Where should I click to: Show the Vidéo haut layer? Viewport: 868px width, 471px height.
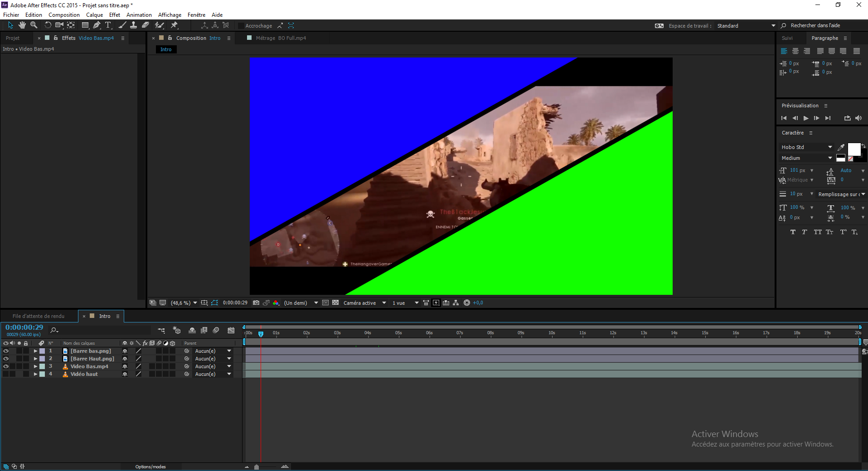6,374
